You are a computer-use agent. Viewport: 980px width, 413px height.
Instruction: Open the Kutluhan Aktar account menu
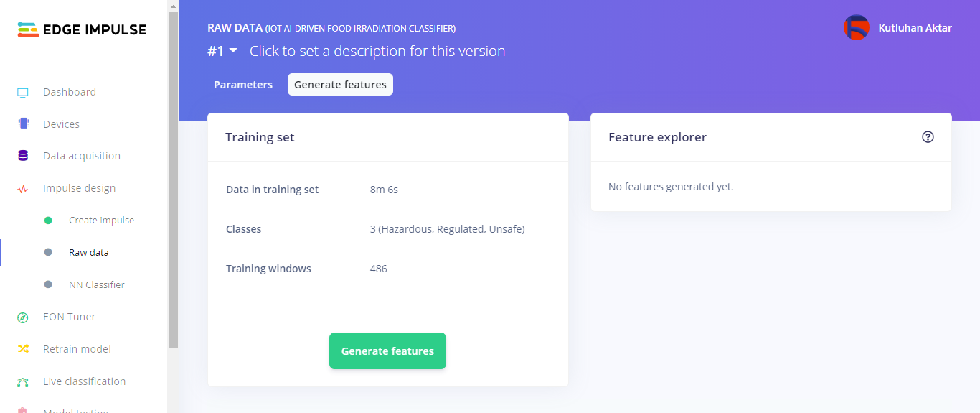tap(915, 28)
